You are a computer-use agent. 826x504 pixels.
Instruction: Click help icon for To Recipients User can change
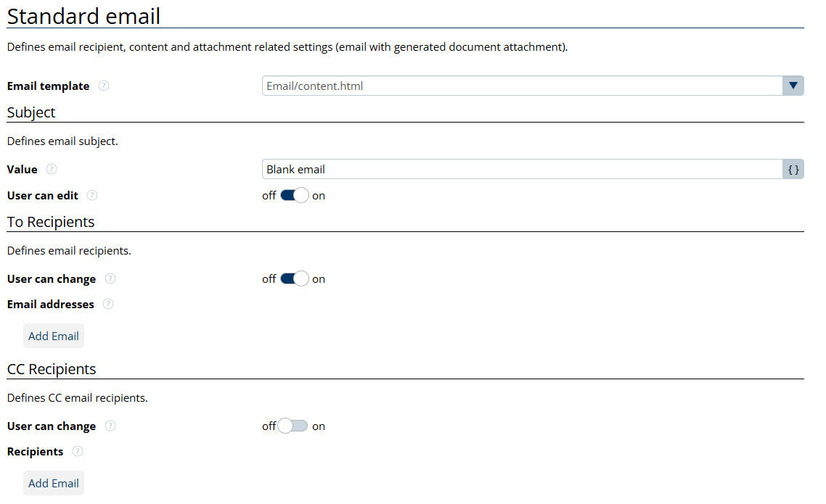click(110, 279)
